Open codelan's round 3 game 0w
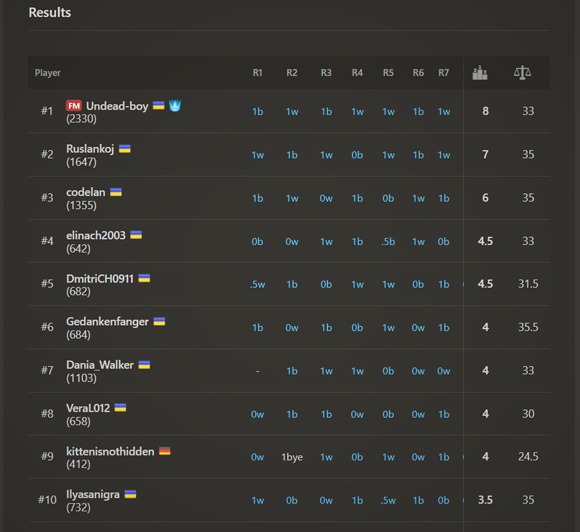Image resolution: width=580 pixels, height=532 pixels. click(x=326, y=198)
